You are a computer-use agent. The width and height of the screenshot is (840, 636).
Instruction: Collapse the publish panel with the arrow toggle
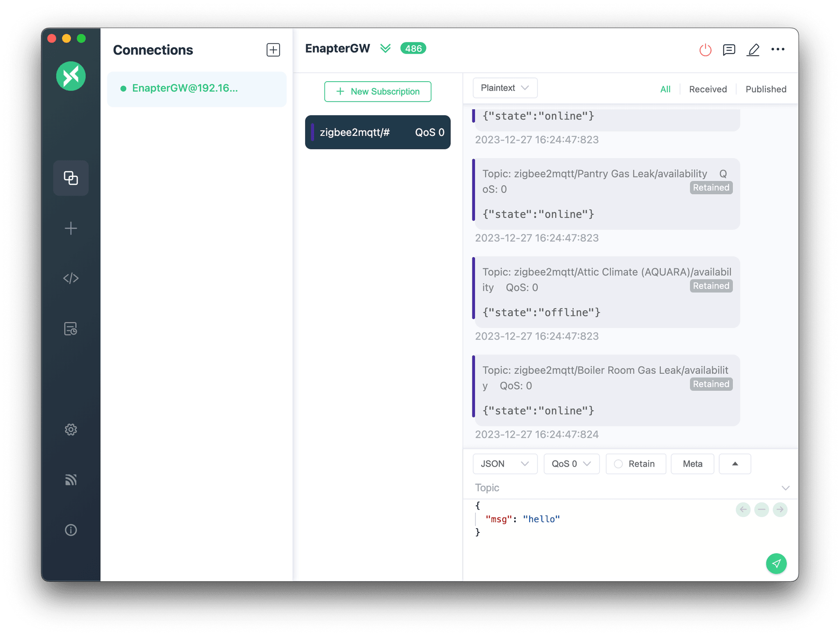tap(735, 463)
